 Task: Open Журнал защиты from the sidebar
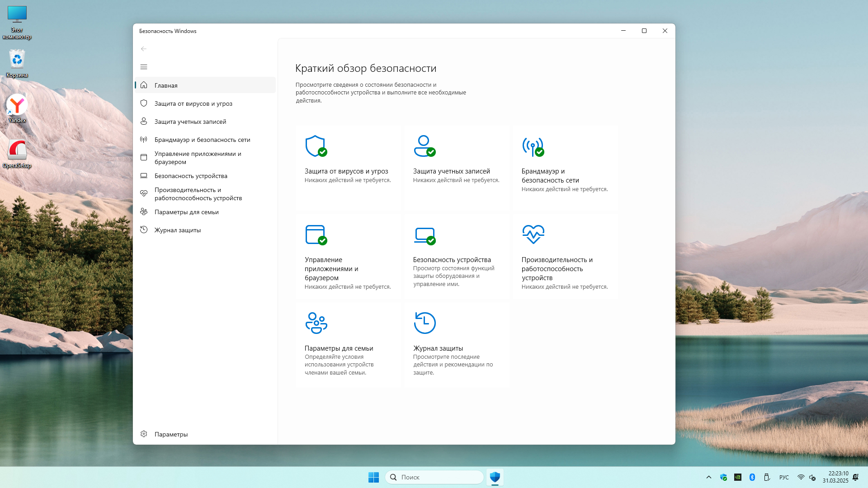177,230
